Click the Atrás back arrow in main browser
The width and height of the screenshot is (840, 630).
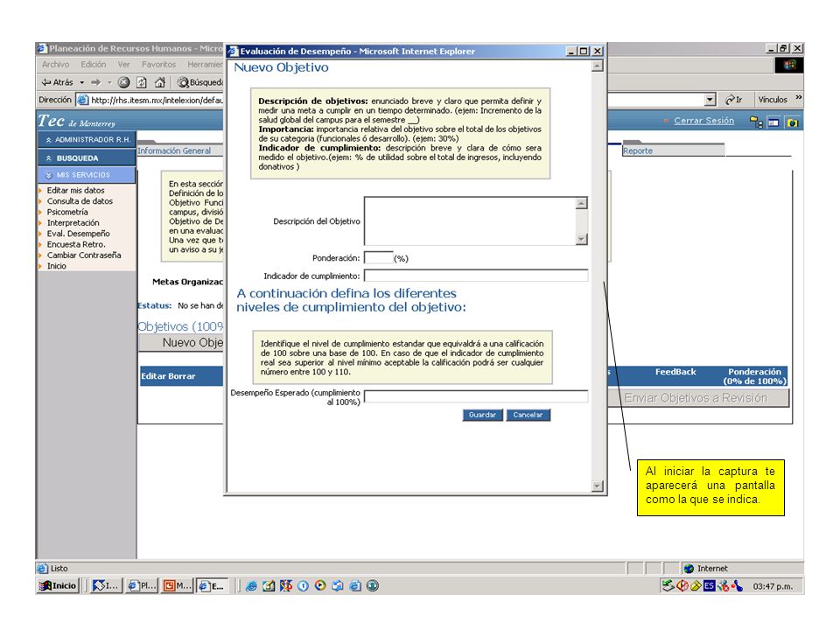pyautogui.click(x=57, y=82)
